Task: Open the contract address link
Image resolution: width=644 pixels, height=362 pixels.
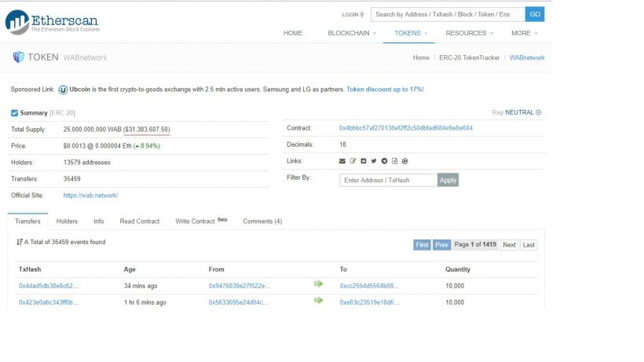Action: pos(405,128)
